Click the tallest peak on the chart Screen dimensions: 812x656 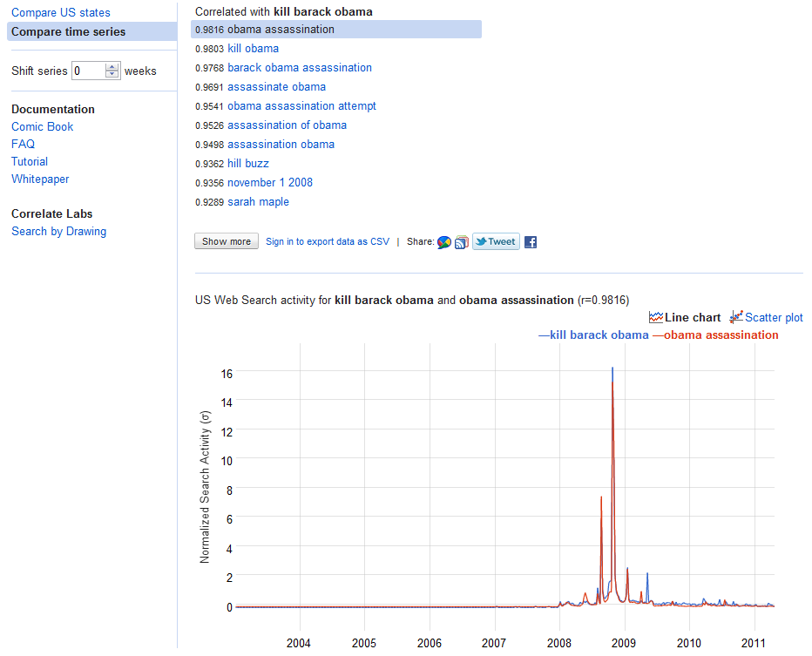(612, 369)
